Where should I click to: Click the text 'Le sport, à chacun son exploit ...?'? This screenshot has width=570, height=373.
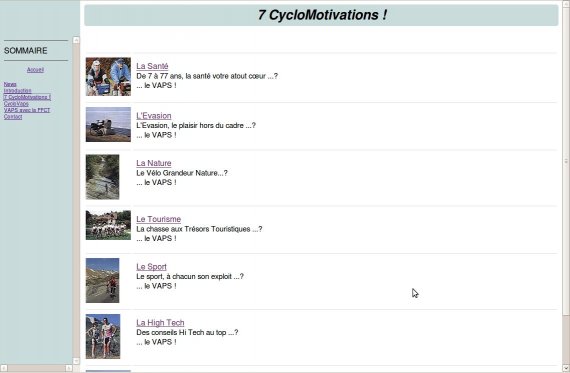(x=190, y=277)
